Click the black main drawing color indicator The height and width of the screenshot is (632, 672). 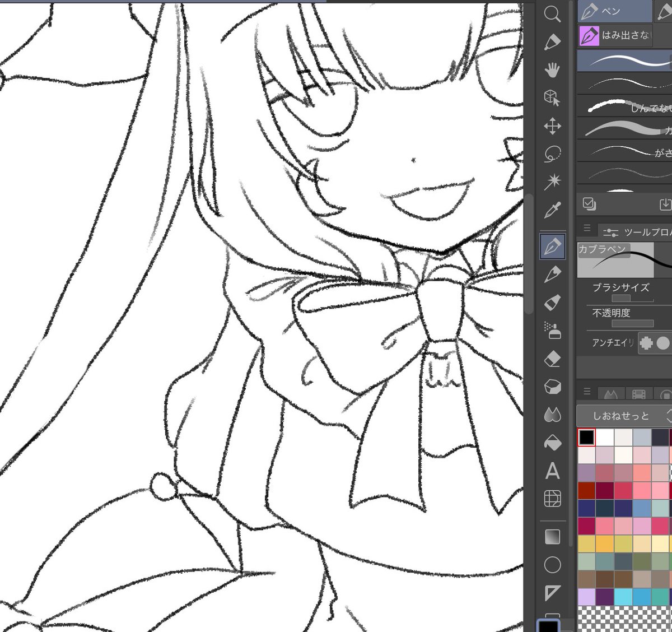(548, 625)
